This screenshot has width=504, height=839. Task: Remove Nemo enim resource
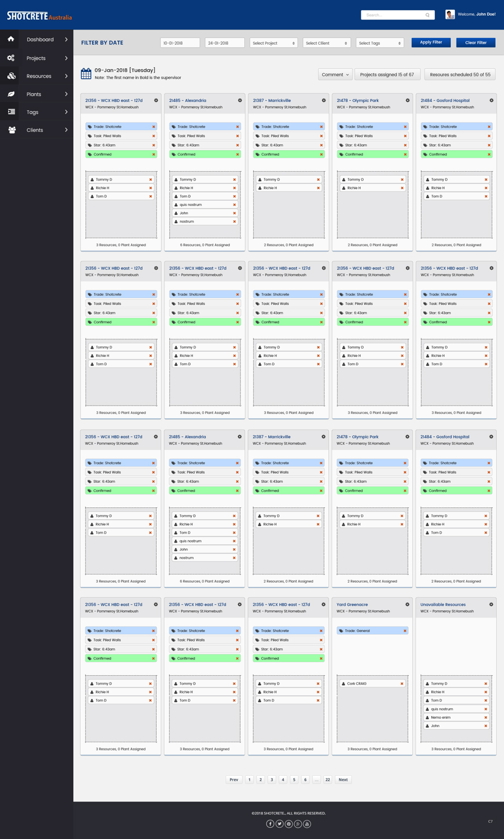click(x=486, y=717)
